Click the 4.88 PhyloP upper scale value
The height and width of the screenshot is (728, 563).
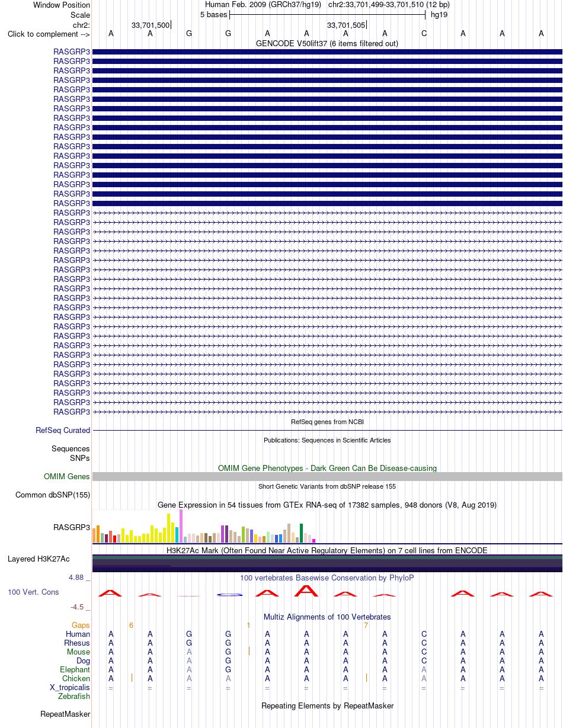(x=78, y=577)
